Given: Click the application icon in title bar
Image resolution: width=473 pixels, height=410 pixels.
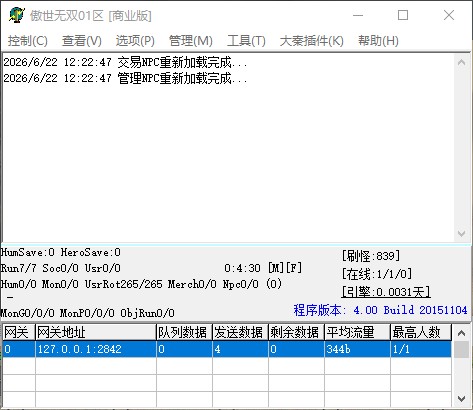Looking at the screenshot, I should pos(17,15).
